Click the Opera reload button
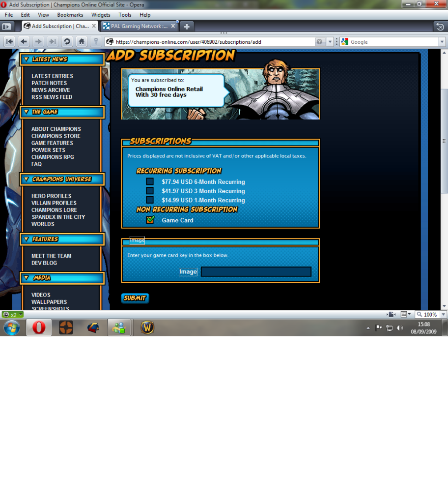The image size is (448, 503). coord(67,42)
